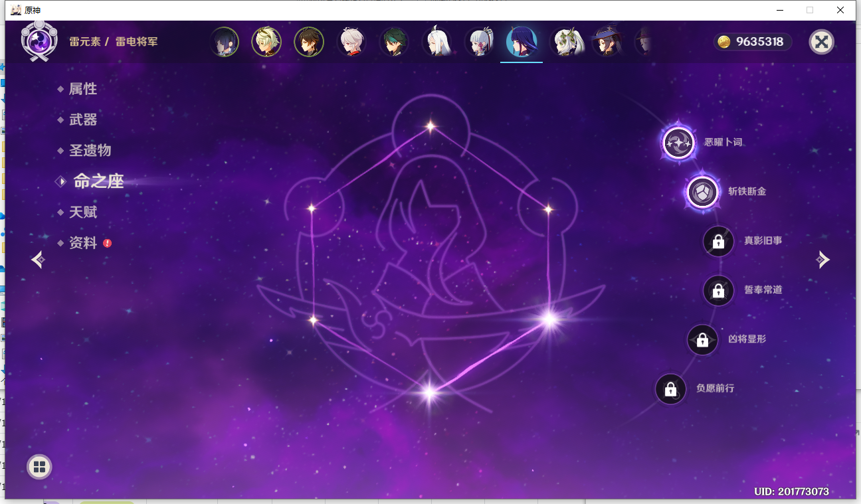Switch to the long white-haired Shenhe avatar
Image resolution: width=861 pixels, height=504 pixels.
pyautogui.click(x=436, y=42)
